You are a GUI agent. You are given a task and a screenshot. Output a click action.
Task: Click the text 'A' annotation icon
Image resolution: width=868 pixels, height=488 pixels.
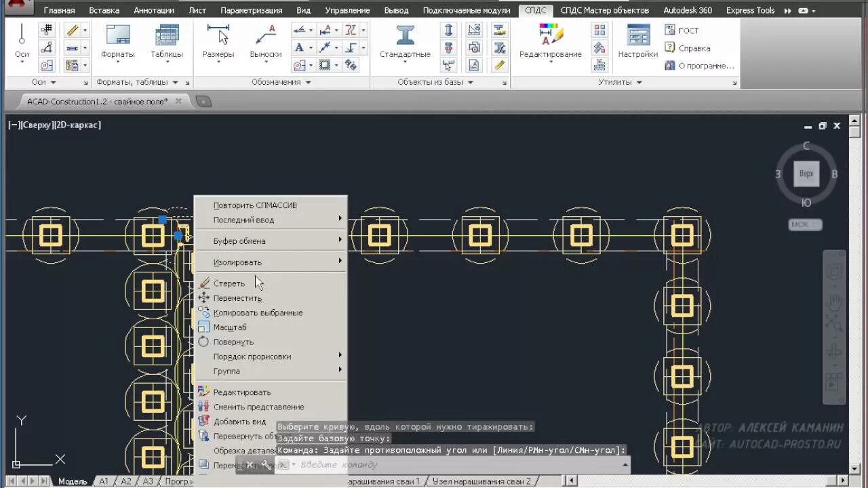[x=299, y=47]
